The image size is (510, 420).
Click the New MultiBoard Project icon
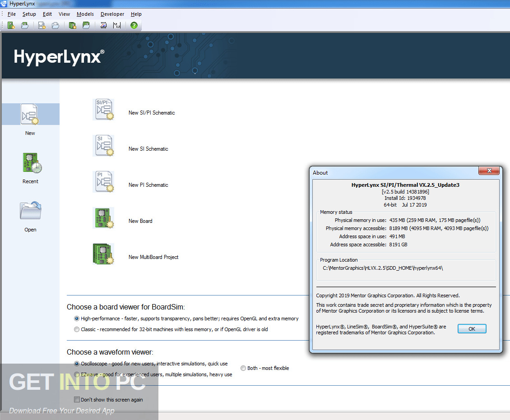click(103, 254)
